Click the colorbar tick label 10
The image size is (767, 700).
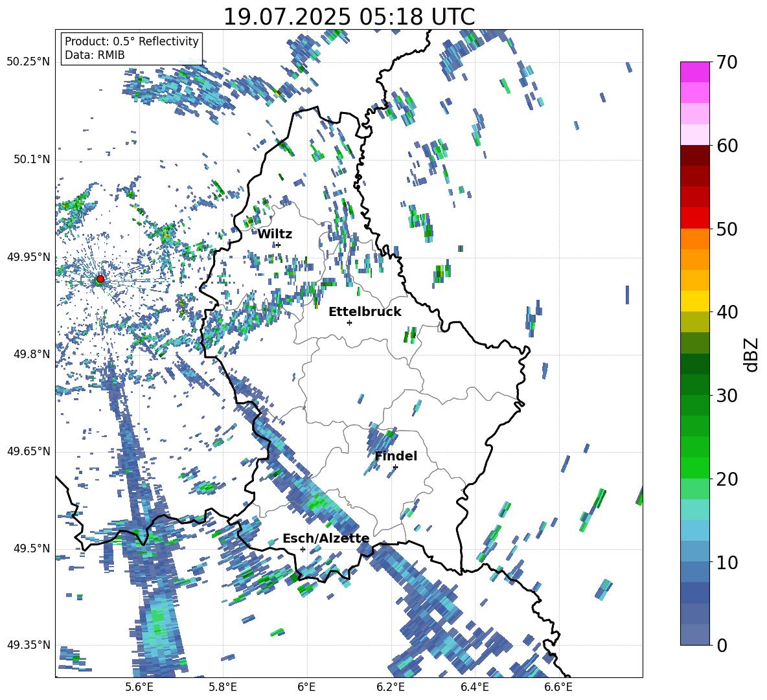point(726,562)
